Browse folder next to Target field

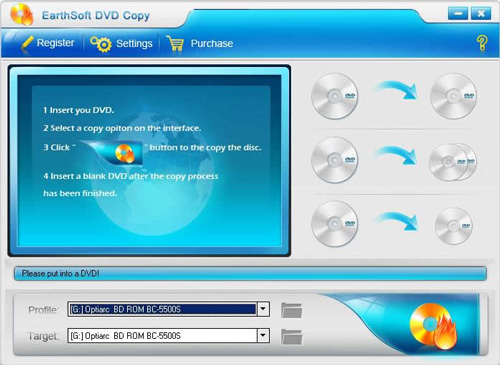[291, 336]
